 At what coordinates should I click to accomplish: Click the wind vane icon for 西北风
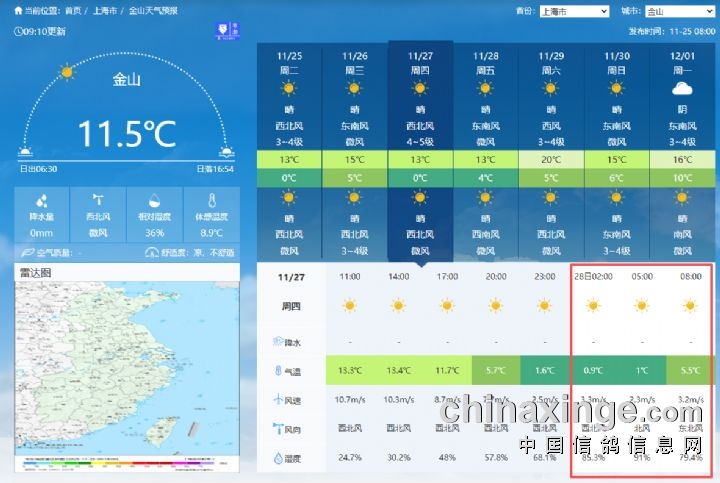click(98, 201)
